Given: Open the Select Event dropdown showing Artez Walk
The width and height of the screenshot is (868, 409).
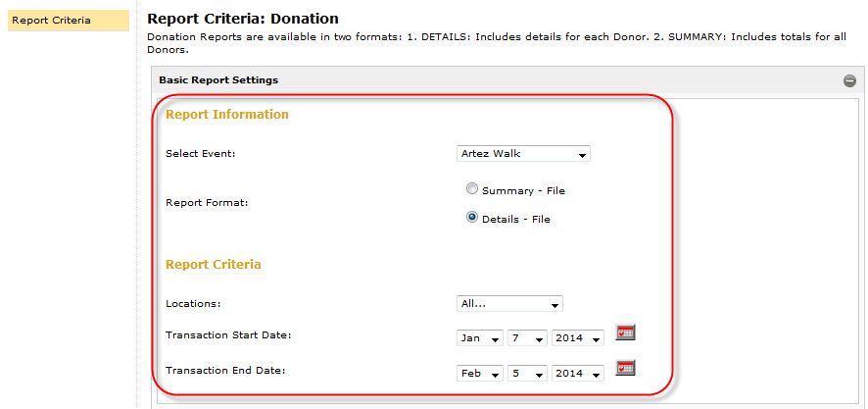Looking at the screenshot, I should (x=523, y=154).
